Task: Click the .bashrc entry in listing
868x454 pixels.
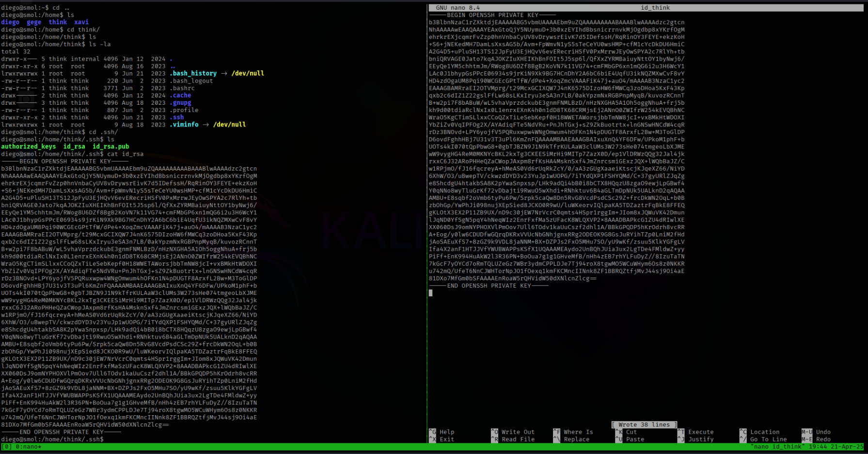Action: (182, 88)
